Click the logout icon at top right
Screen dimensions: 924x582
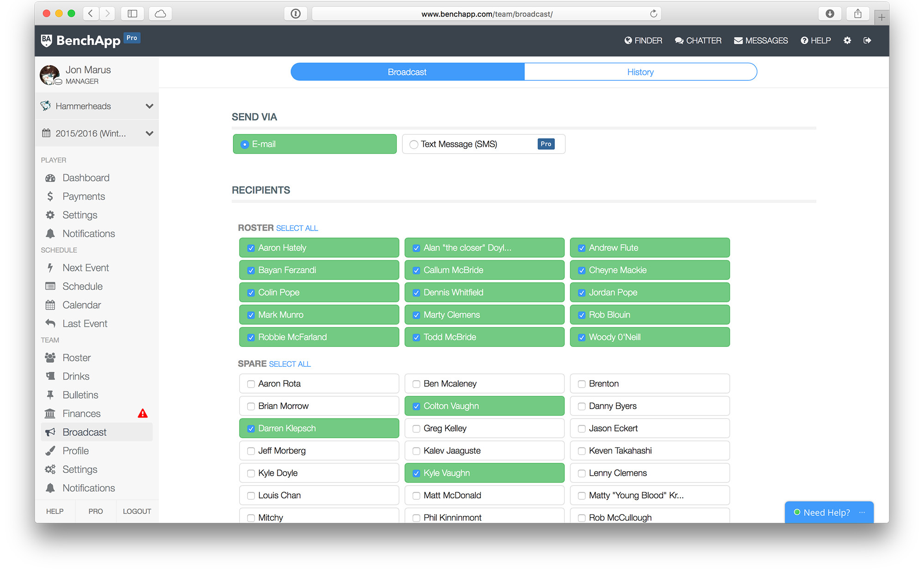click(x=868, y=41)
